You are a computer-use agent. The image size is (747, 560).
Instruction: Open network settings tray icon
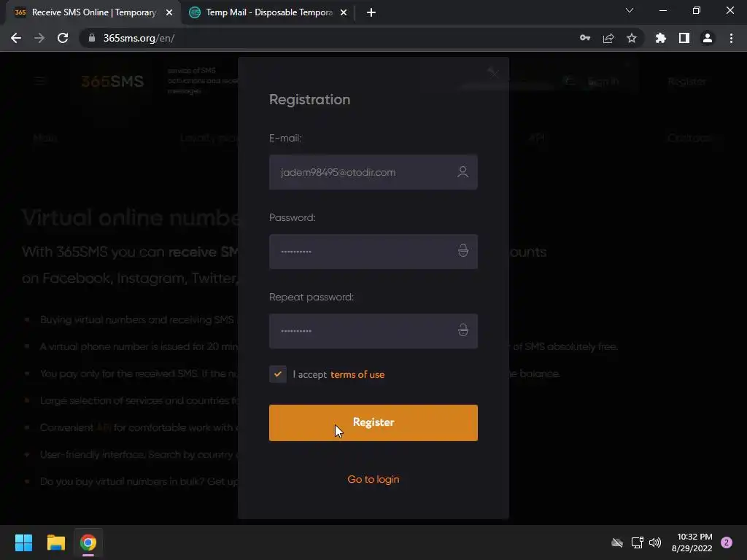pos(637,542)
